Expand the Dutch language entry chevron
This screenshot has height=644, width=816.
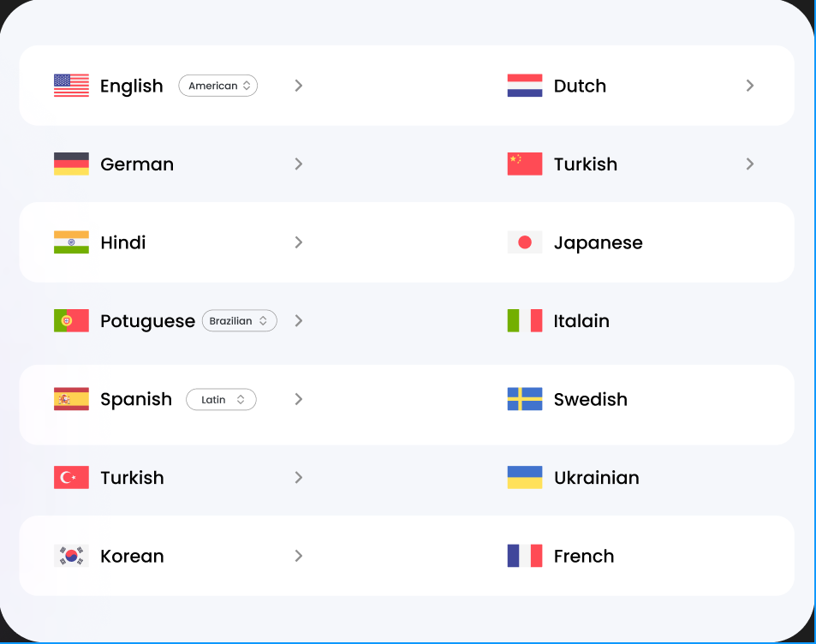click(x=750, y=86)
